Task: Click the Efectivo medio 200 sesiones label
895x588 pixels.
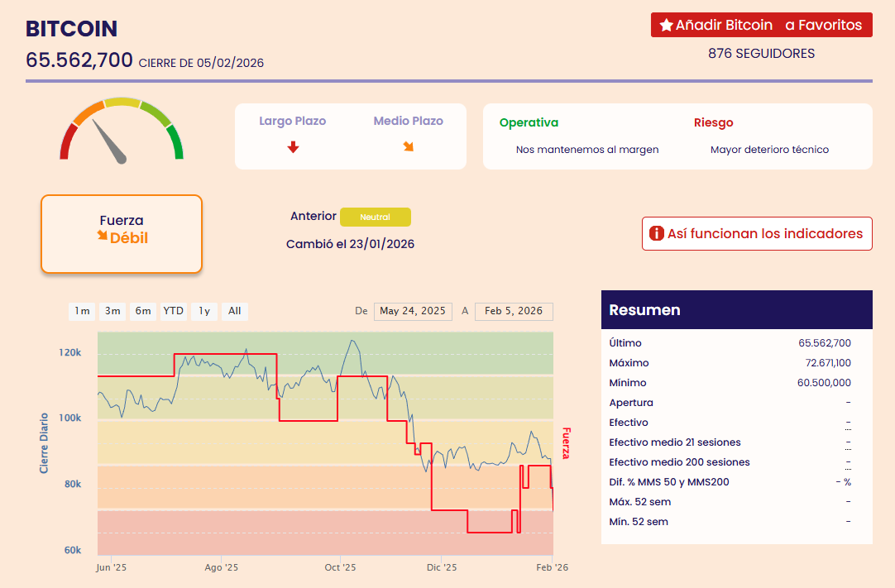Action: [679, 462]
